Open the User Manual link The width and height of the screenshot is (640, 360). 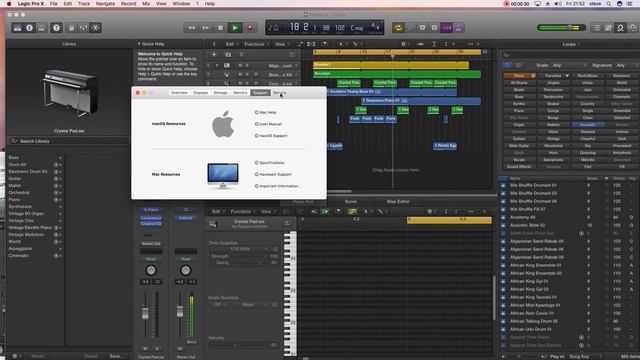[x=268, y=124]
